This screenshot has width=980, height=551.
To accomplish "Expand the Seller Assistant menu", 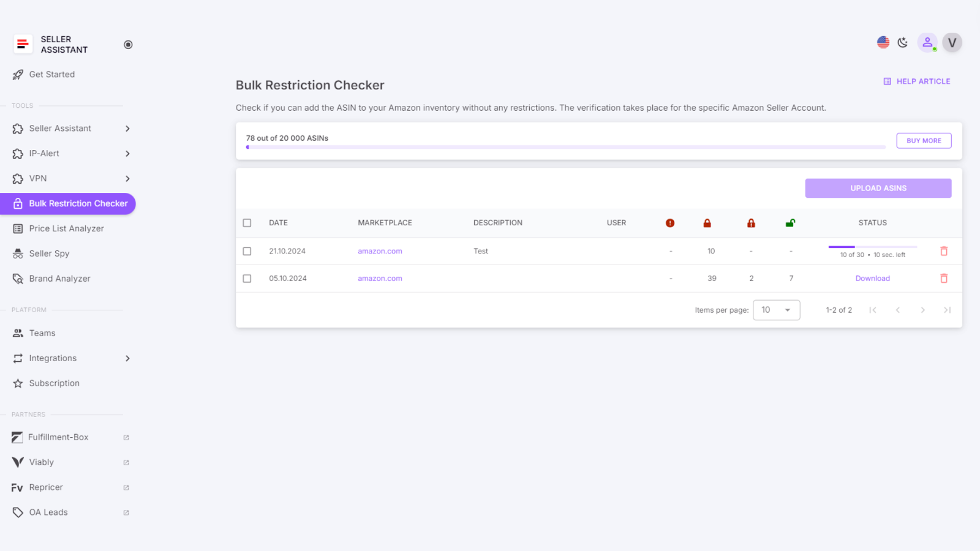I will tap(60, 129).
